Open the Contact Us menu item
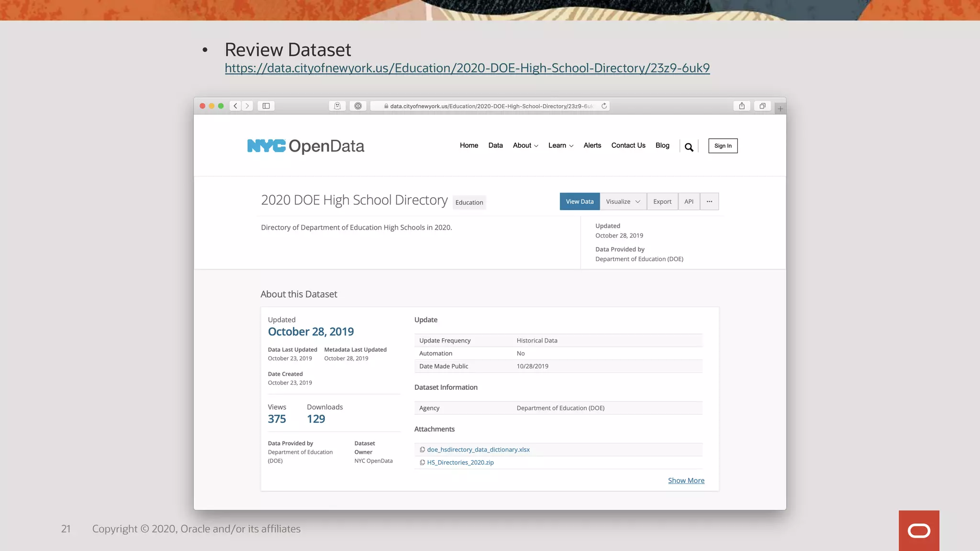980x551 pixels. coord(628,145)
